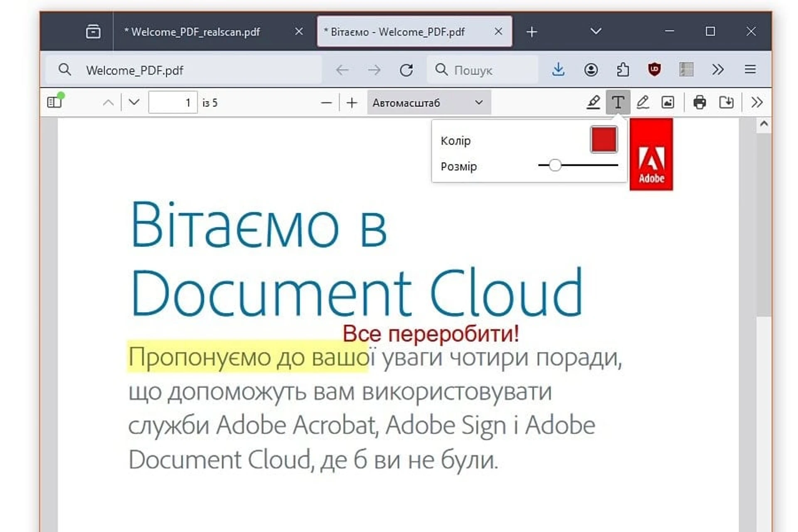
Task: Open the Firefox View tab list icon
Action: 93,32
